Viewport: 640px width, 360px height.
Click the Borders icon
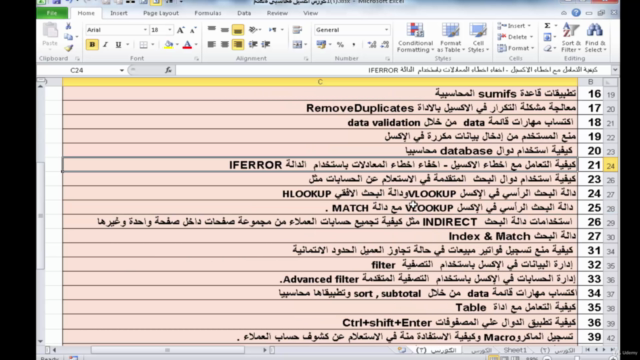pyautogui.click(x=143, y=44)
